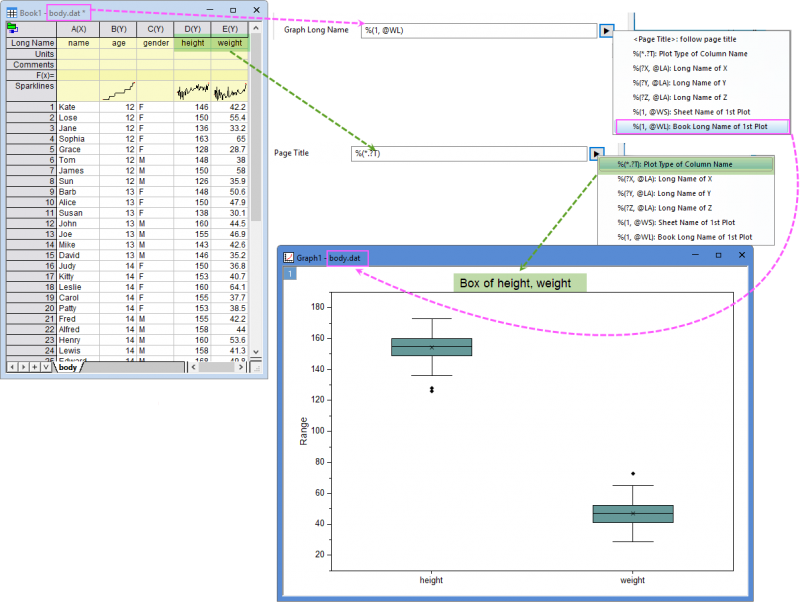Select layer 1 icon in Graph1

[x=290, y=274]
